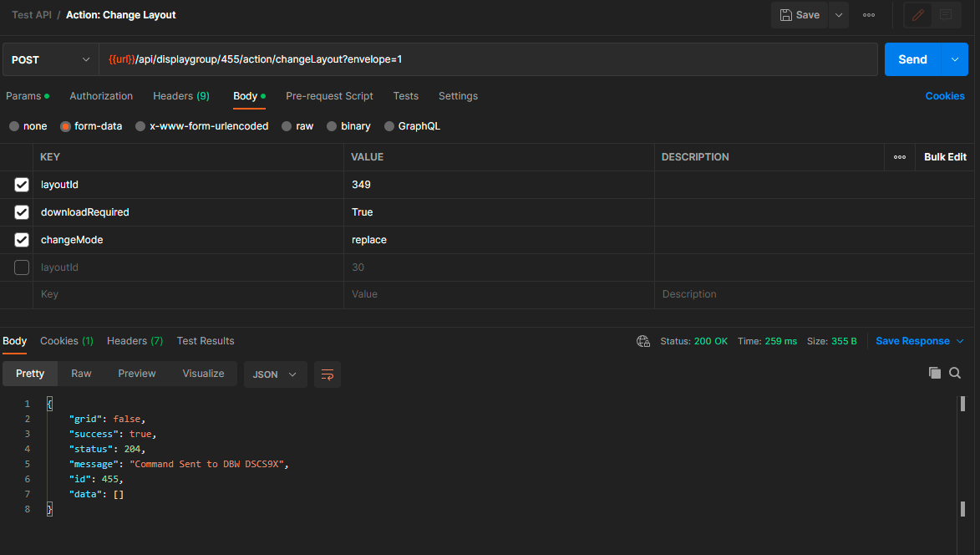This screenshot has height=555, width=980.
Task: Click the downloadRequired key cell
Action: point(188,212)
